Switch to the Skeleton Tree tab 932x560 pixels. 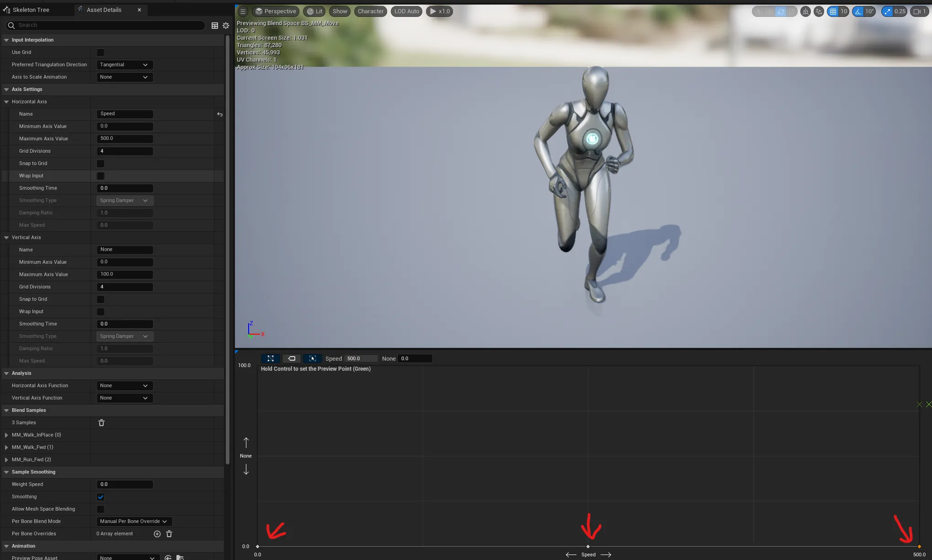(30, 10)
